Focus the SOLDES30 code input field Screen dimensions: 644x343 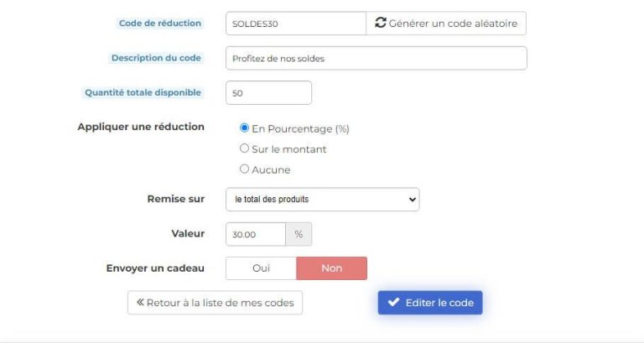295,23
